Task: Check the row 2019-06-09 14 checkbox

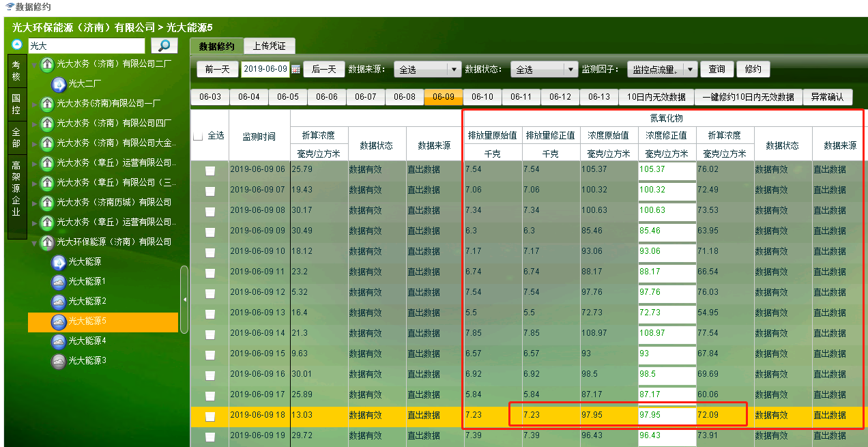Action: [x=210, y=334]
